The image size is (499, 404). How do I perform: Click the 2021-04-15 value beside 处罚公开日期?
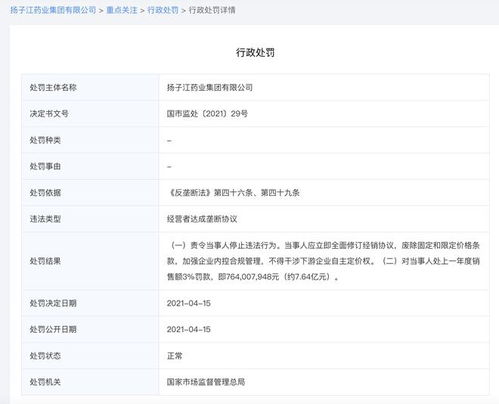(x=189, y=329)
